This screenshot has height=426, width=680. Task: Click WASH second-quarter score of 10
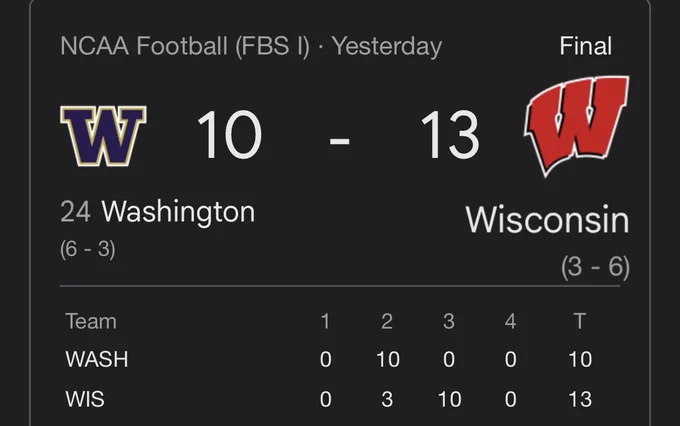point(387,359)
